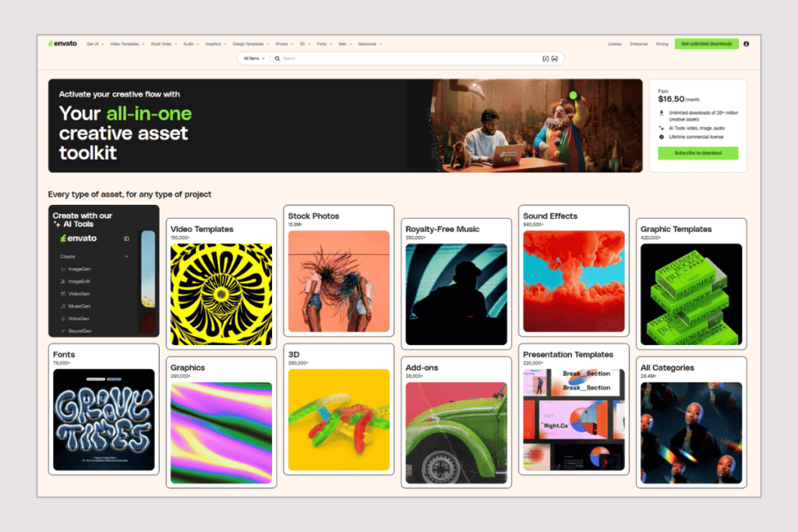Expand the Video Templates nav dropdown

[127, 44]
